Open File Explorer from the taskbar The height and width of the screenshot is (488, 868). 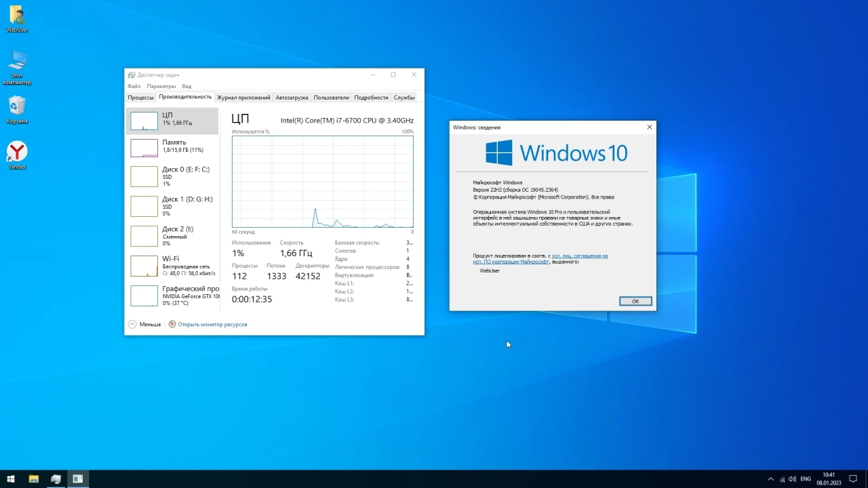tap(33, 479)
